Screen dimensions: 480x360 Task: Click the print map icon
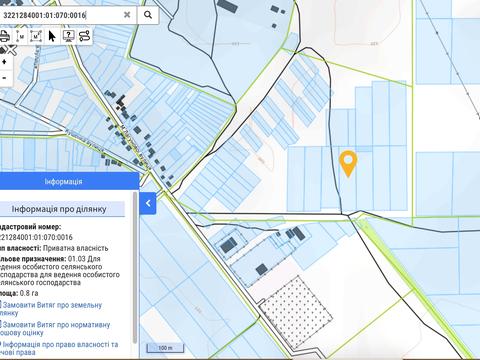click(4, 36)
